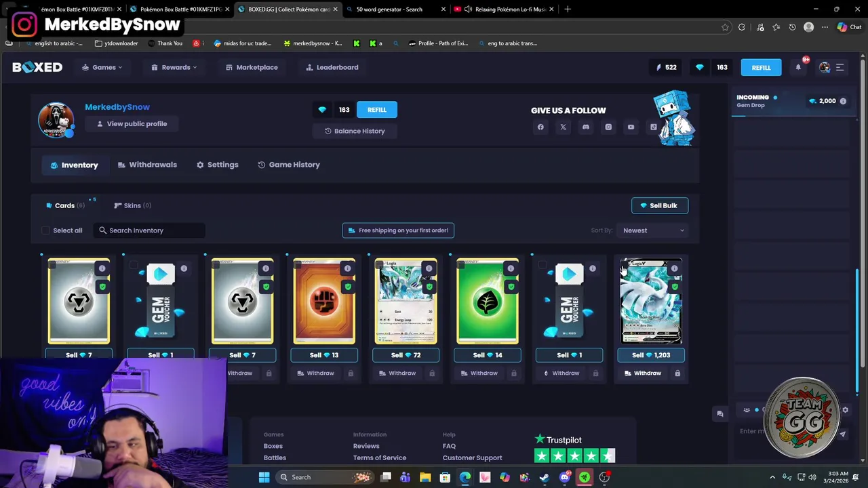Open Discord from the taskbar
Screen dimensions: 868x488
[564, 477]
